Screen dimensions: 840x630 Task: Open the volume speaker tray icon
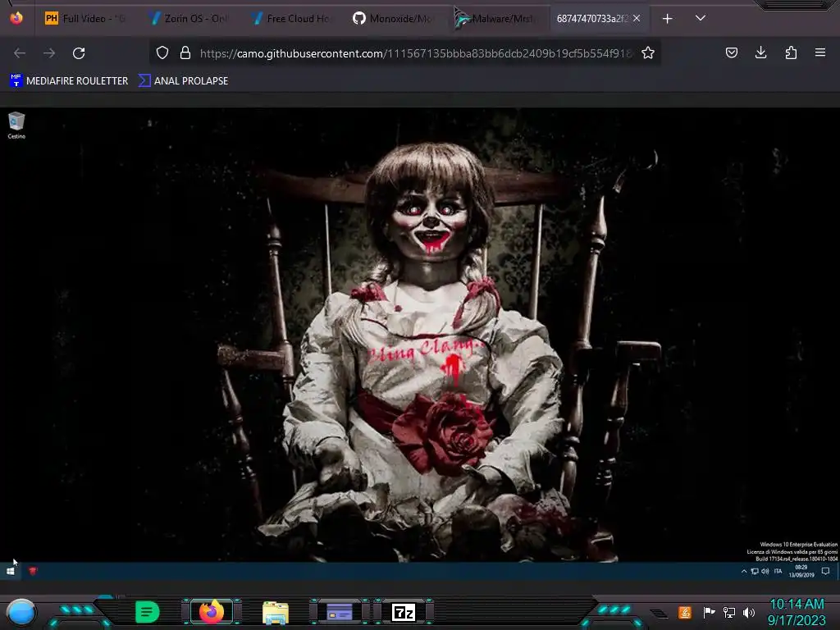coord(749,612)
